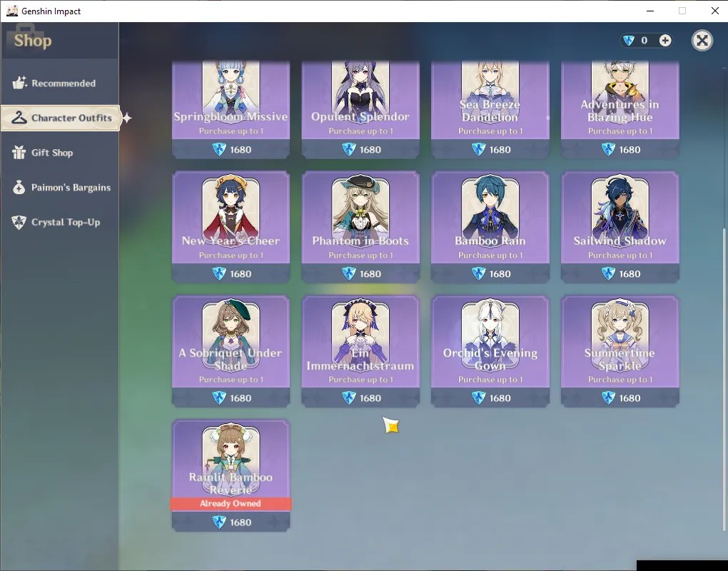Open the already owned Rainlit Bamboo Reverie outfit

click(231, 475)
